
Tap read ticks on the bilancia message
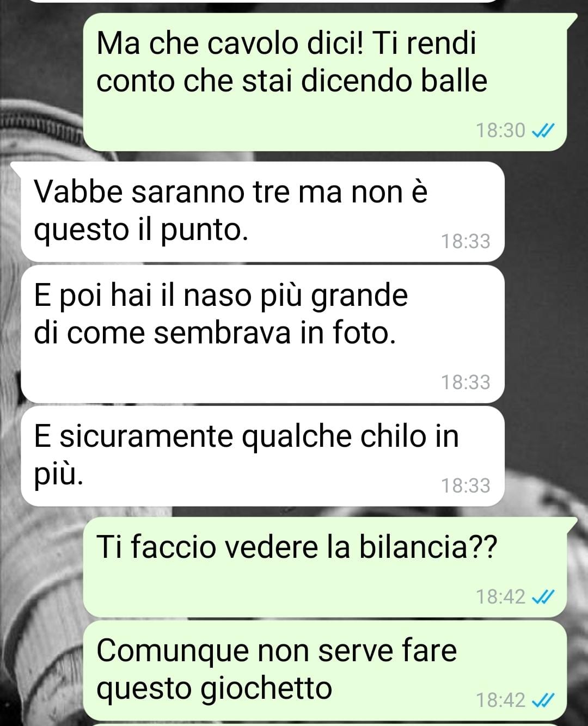(x=542, y=597)
